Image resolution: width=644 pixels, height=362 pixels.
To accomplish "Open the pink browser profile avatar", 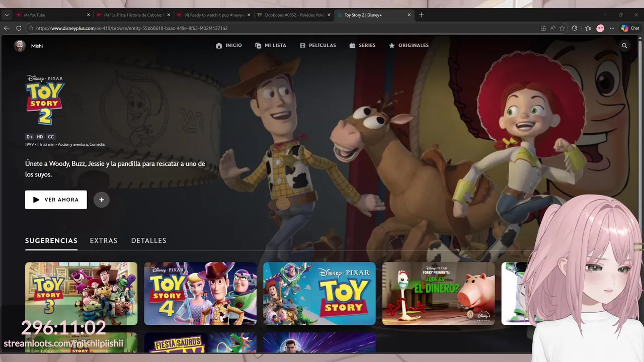I will tap(600, 28).
